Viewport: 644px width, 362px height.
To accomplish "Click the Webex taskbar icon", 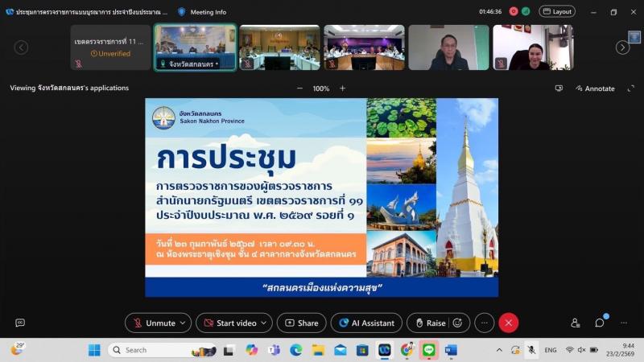I will pos(385,350).
